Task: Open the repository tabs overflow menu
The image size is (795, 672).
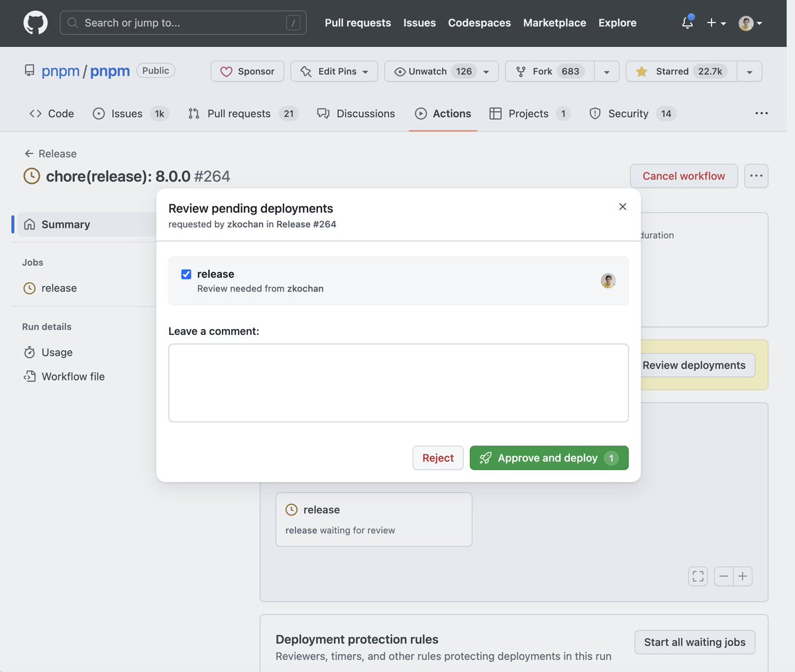Action: coord(762,114)
